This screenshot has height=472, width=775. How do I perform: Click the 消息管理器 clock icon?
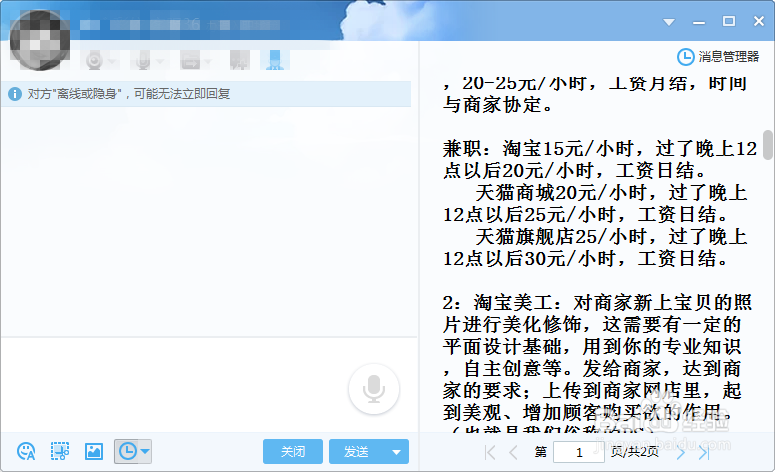[686, 57]
